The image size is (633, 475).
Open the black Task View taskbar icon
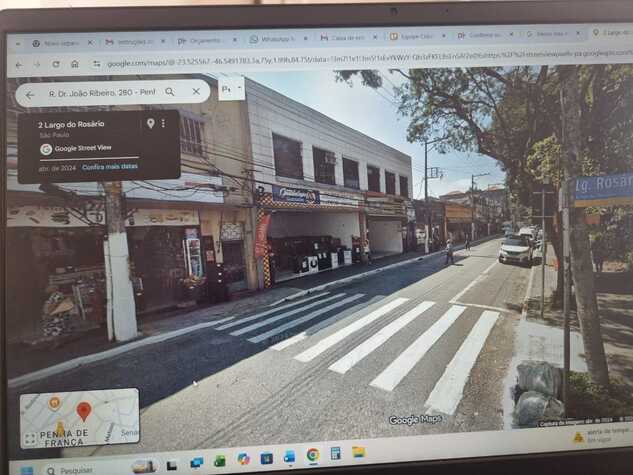(x=172, y=466)
